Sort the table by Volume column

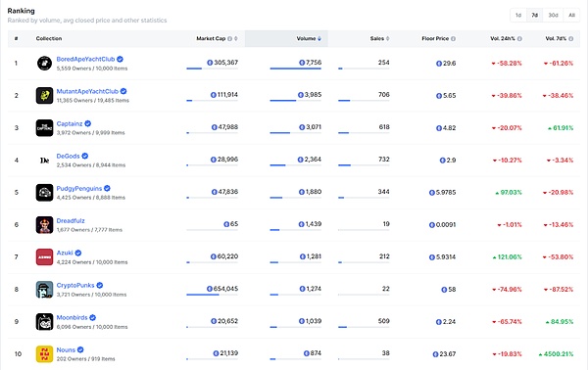309,38
